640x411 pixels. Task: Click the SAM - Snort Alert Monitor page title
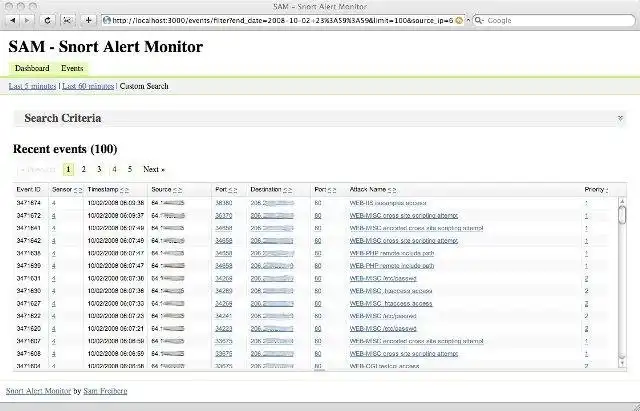[106, 47]
